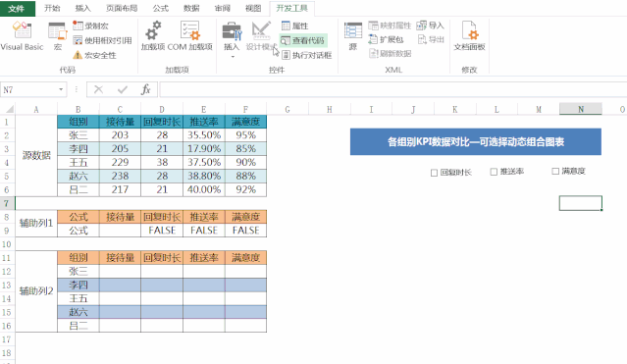
Task: Switch to the Formulas (公式) tab
Action: [x=161, y=8]
